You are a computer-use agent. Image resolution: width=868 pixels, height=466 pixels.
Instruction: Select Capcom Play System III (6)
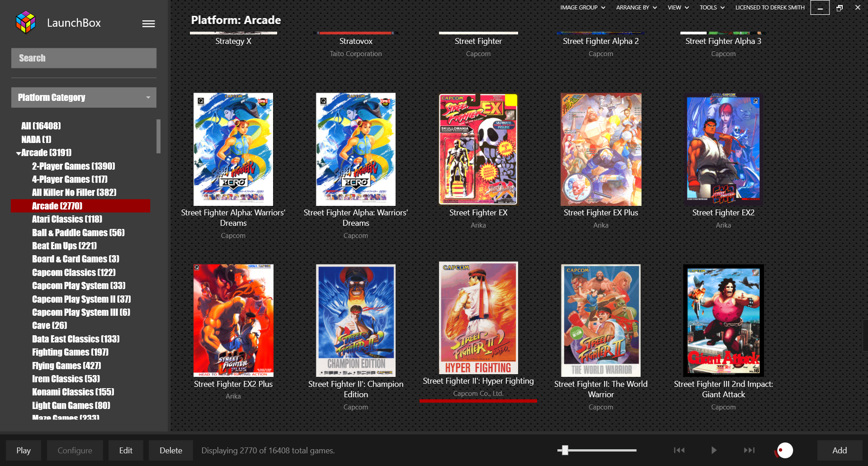(x=81, y=312)
